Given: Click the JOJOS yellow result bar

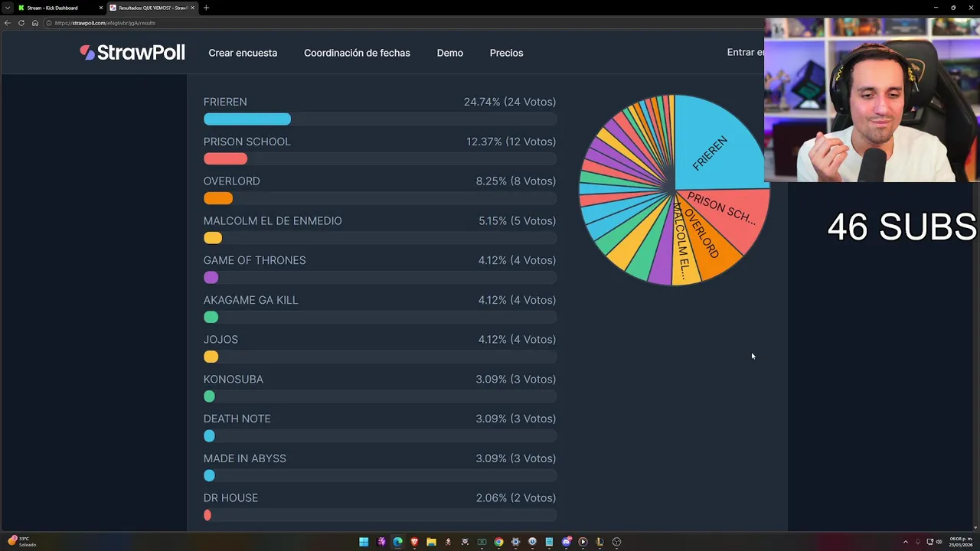Looking at the screenshot, I should (x=211, y=357).
